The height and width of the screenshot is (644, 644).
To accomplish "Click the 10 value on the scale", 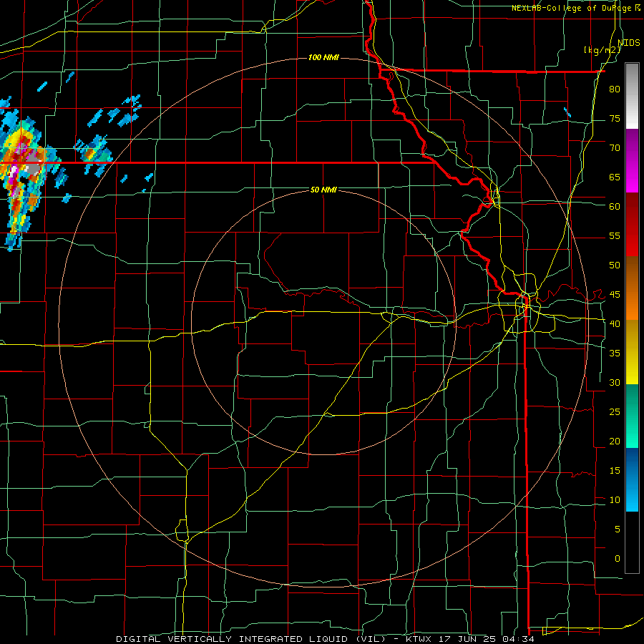I will coord(615,500).
